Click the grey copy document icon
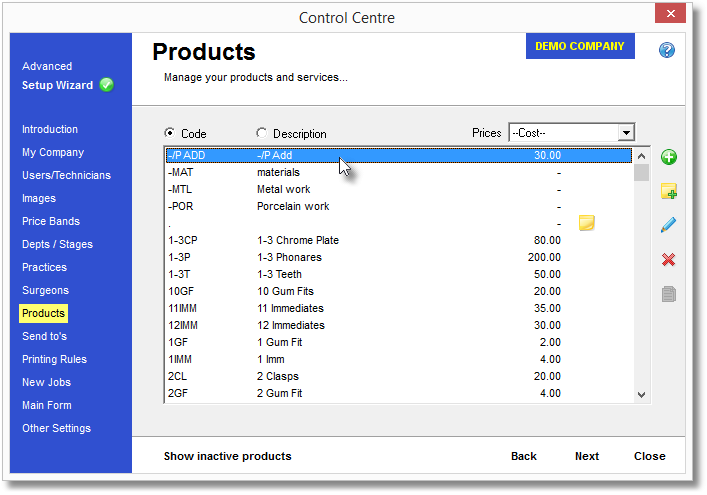The height and width of the screenshot is (495, 707). pyautogui.click(x=669, y=294)
